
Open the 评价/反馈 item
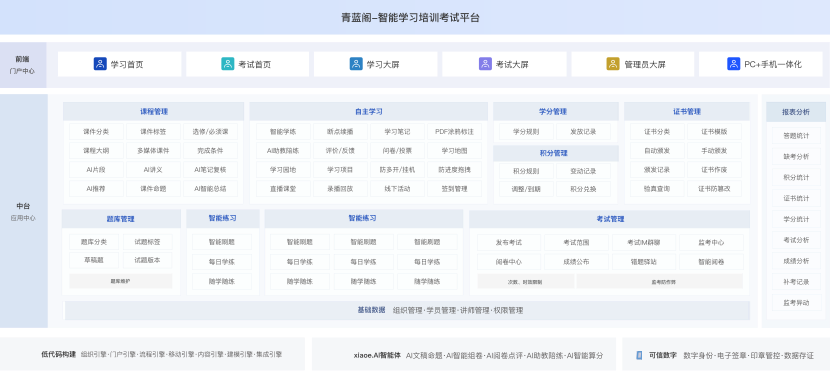(x=340, y=151)
